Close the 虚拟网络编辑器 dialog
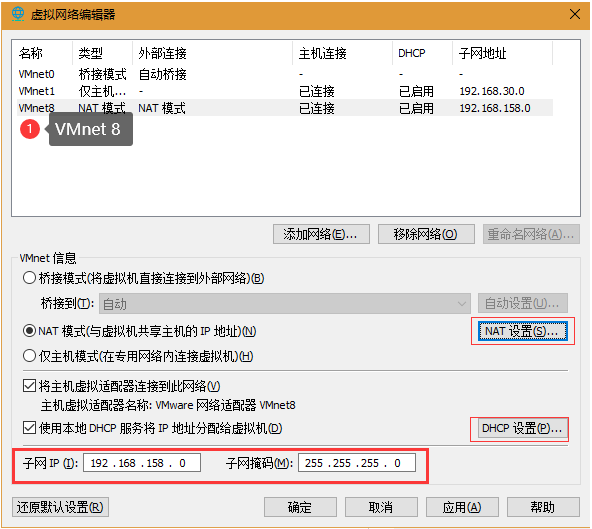This screenshot has height=529, width=592. (575, 14)
